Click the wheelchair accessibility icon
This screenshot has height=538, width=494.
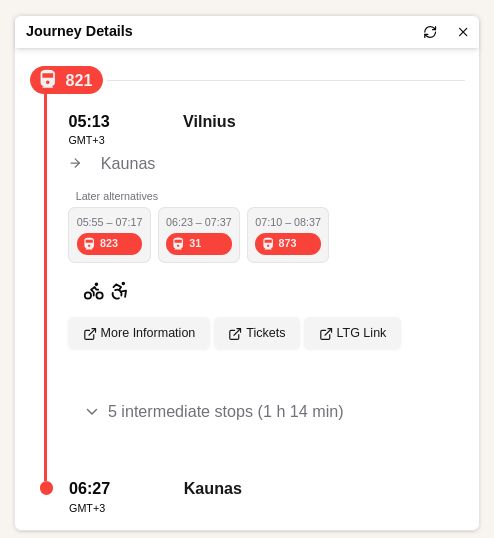[x=119, y=291]
